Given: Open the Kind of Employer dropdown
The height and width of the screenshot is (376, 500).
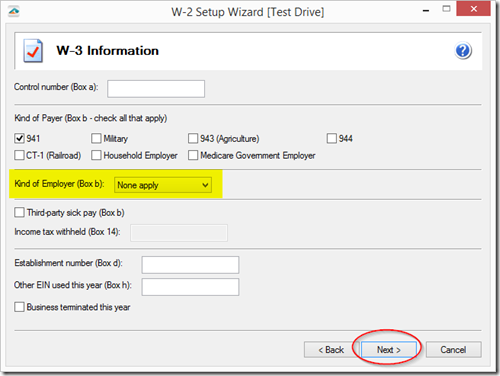Looking at the screenshot, I should point(163,185).
